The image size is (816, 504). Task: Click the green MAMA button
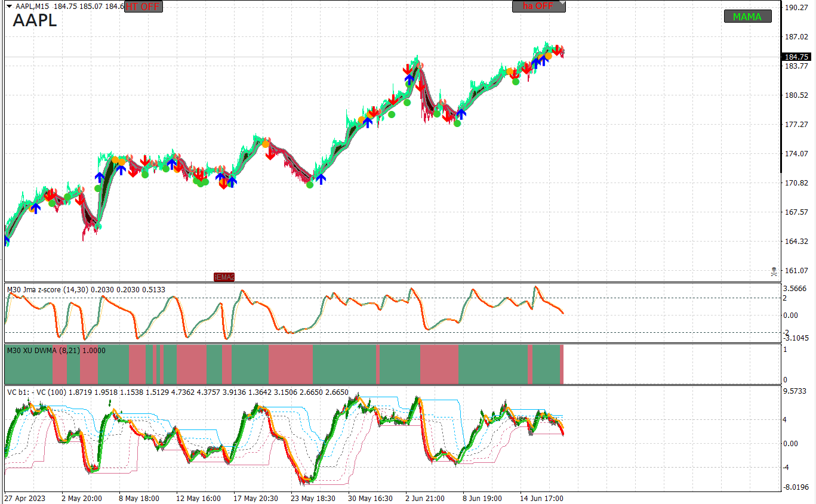[x=747, y=17]
